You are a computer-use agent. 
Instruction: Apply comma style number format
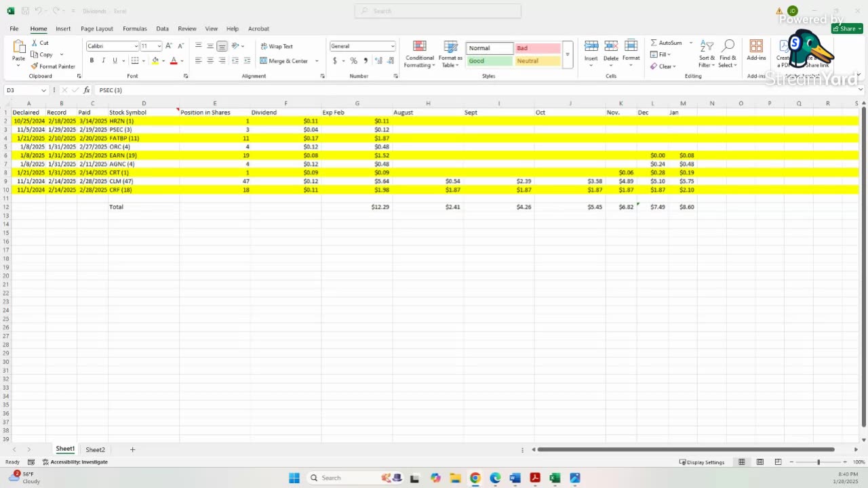[366, 60]
